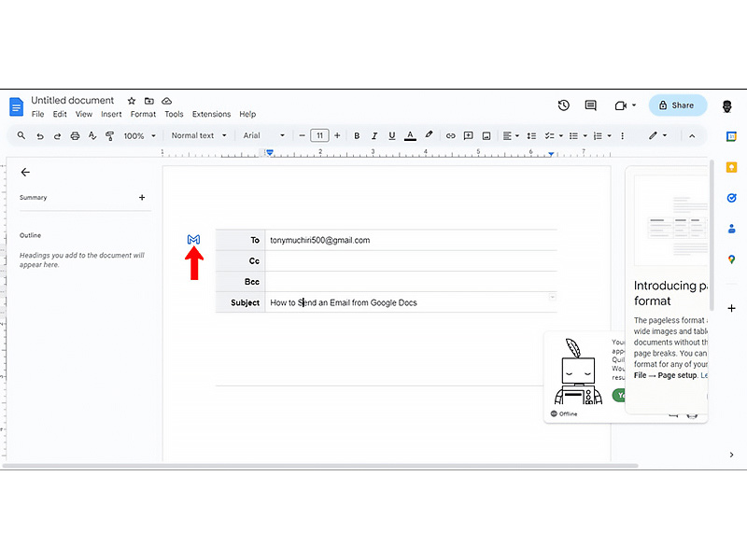The height and width of the screenshot is (560, 747).
Task: Open the Help menu
Action: click(x=247, y=114)
